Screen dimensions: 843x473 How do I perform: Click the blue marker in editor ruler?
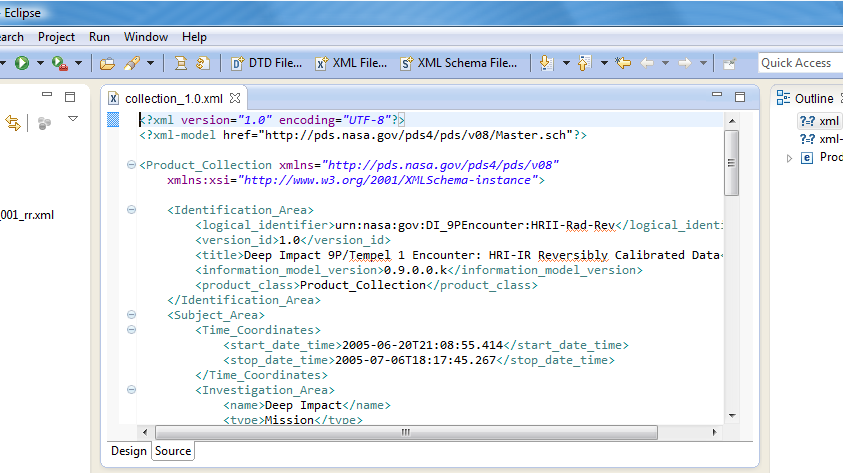pos(113,119)
